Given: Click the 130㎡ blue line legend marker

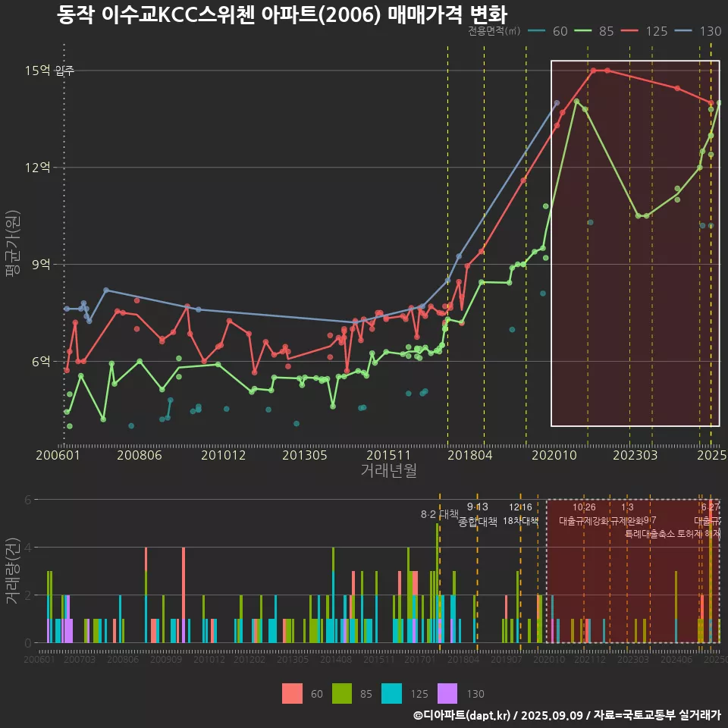Looking at the screenshot, I should pyautogui.click(x=685, y=31).
